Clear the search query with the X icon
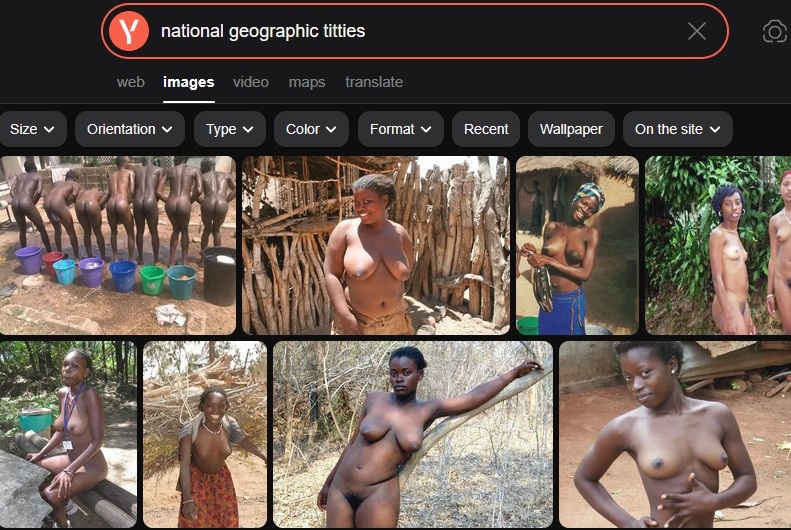The image size is (791, 530). point(697,31)
